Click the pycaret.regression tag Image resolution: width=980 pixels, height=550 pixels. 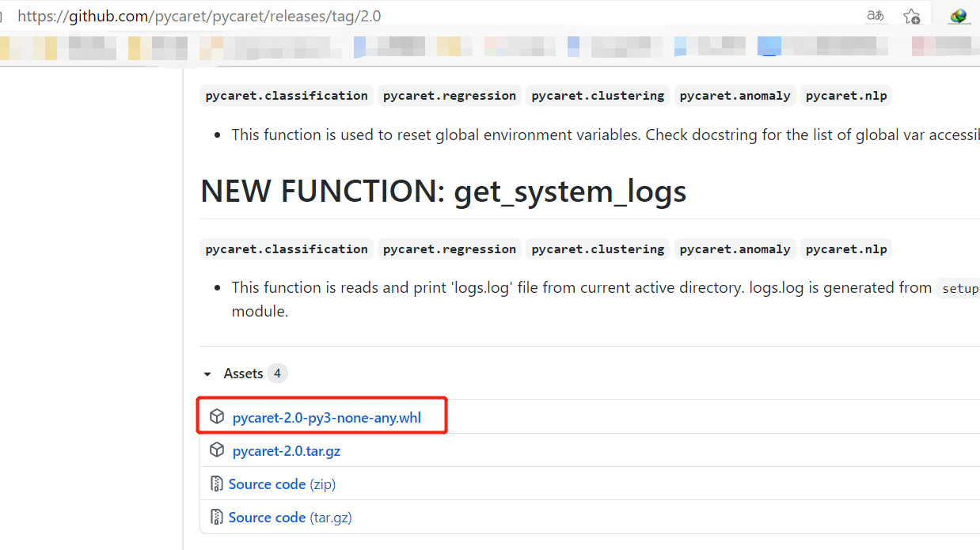pyautogui.click(x=449, y=95)
